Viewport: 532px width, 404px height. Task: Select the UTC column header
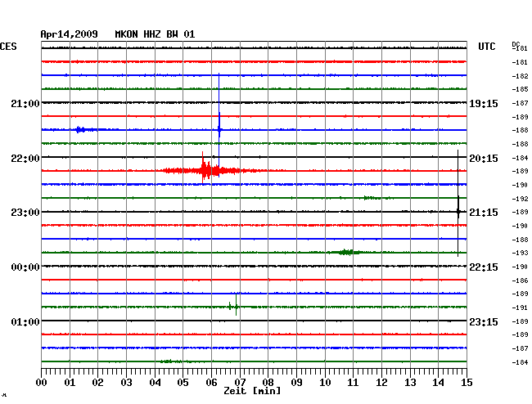coord(486,47)
